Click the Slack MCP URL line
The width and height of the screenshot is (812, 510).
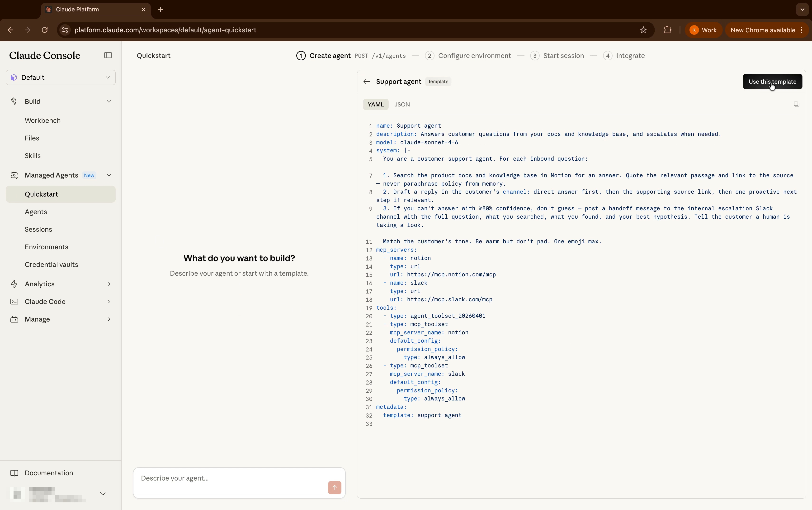[x=441, y=299]
